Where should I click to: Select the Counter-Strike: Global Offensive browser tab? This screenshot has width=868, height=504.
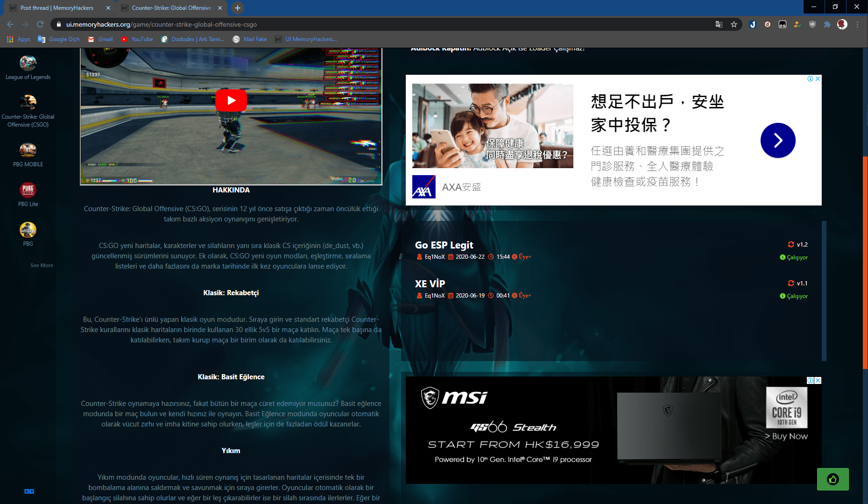click(171, 8)
